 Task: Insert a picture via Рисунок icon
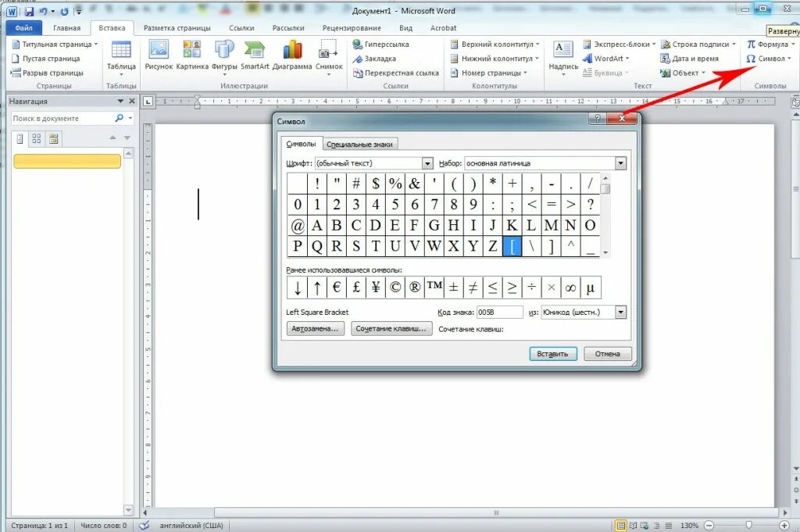pyautogui.click(x=159, y=55)
